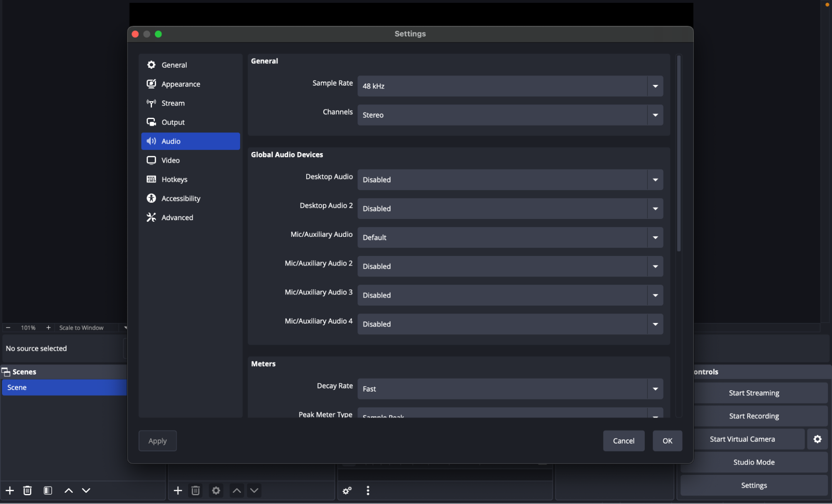Open audio mixer advanced settings gear
This screenshot has width=832, height=504.
[x=347, y=491]
